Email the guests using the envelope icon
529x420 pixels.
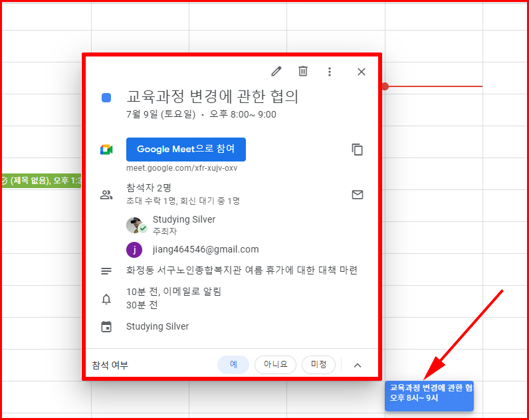pyautogui.click(x=358, y=195)
